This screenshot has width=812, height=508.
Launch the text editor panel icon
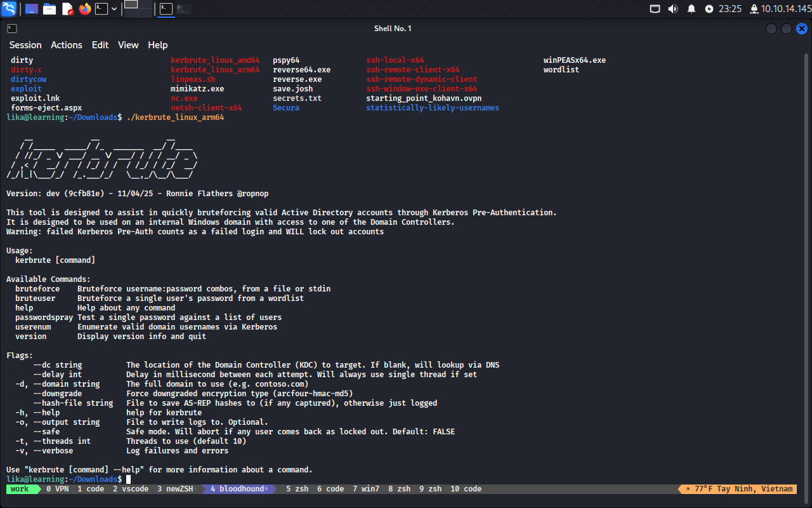point(67,9)
